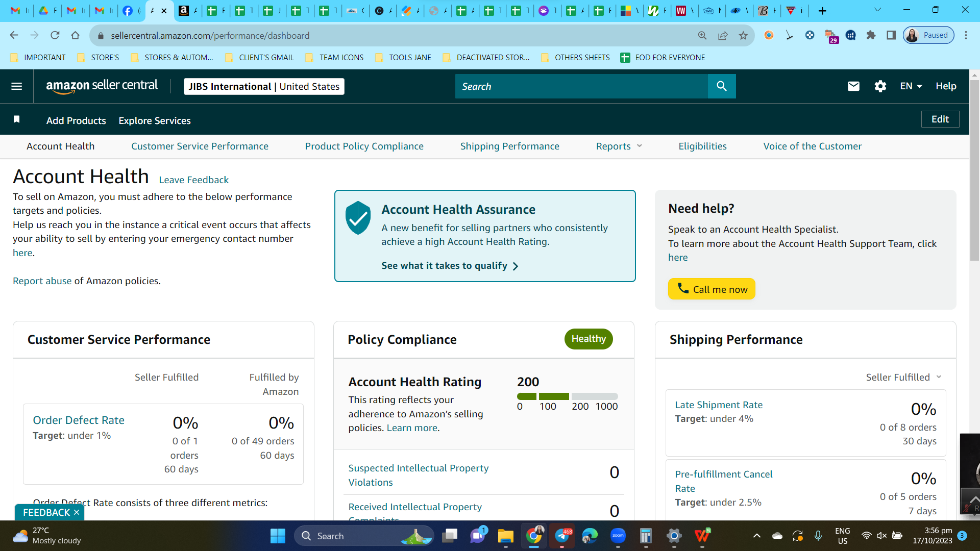
Task: Switch account via JIBS International | United States
Action: (x=264, y=86)
